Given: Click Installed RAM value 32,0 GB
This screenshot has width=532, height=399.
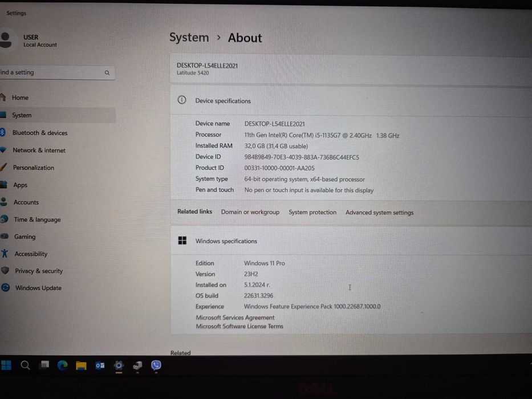Looking at the screenshot, I should pos(276,146).
